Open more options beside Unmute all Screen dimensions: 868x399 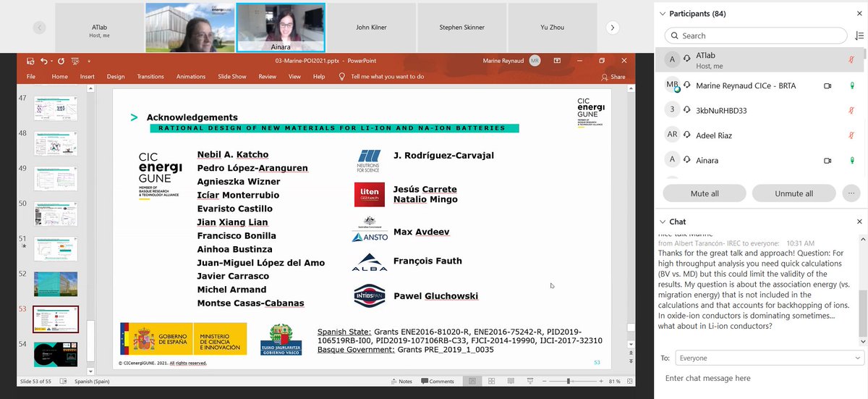point(851,193)
